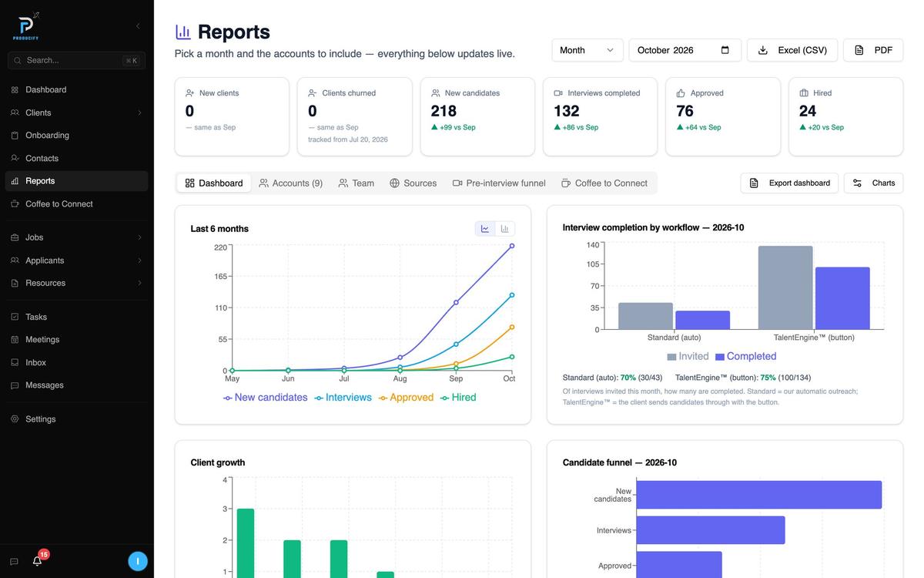This screenshot has height=578, width=924.
Task: Click the TalentEngine Completed blue bar
Action: (842, 299)
